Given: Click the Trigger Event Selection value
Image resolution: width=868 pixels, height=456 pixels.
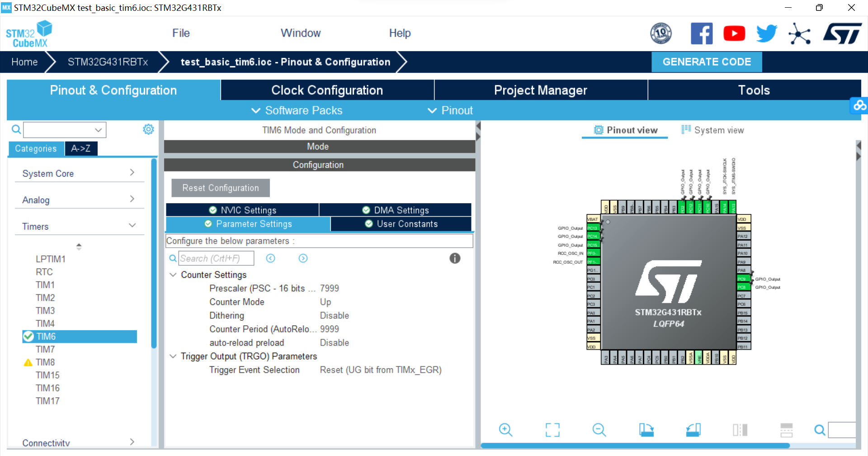Looking at the screenshot, I should pos(381,370).
